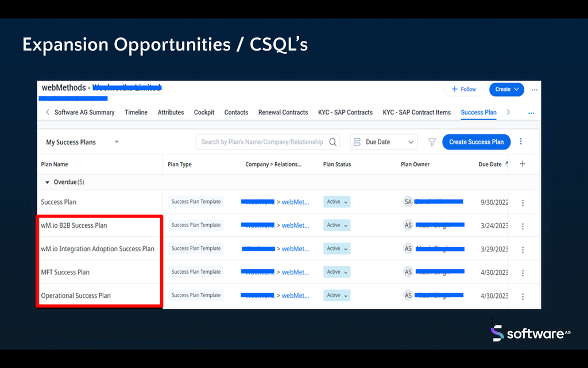Switch to the Cockpit tab

pyautogui.click(x=204, y=112)
